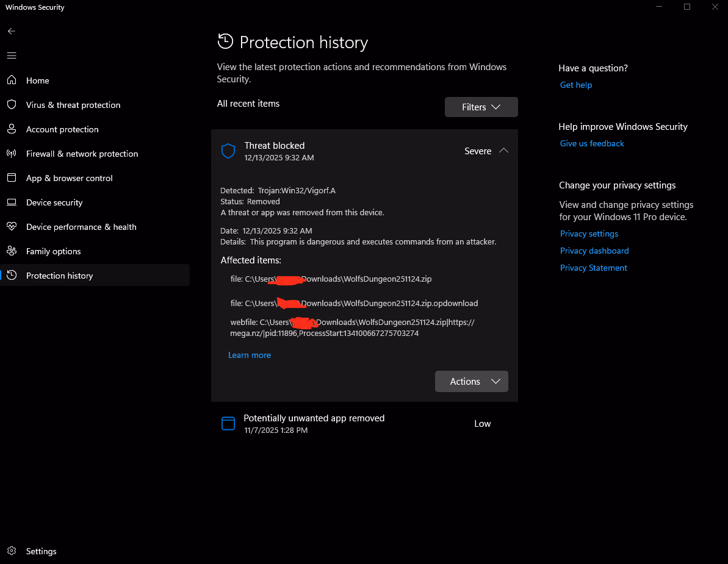
Task: Open the Actions dropdown
Action: pos(471,382)
